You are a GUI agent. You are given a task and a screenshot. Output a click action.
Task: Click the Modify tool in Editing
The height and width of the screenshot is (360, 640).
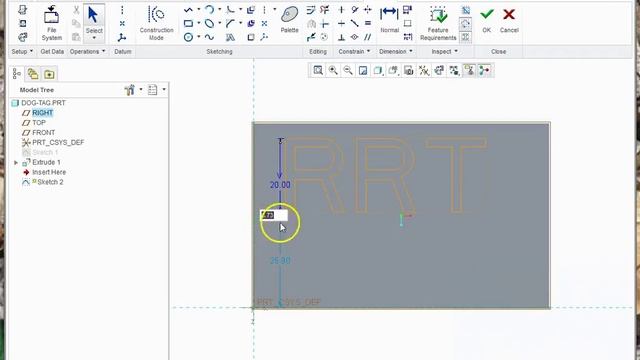[311, 10]
